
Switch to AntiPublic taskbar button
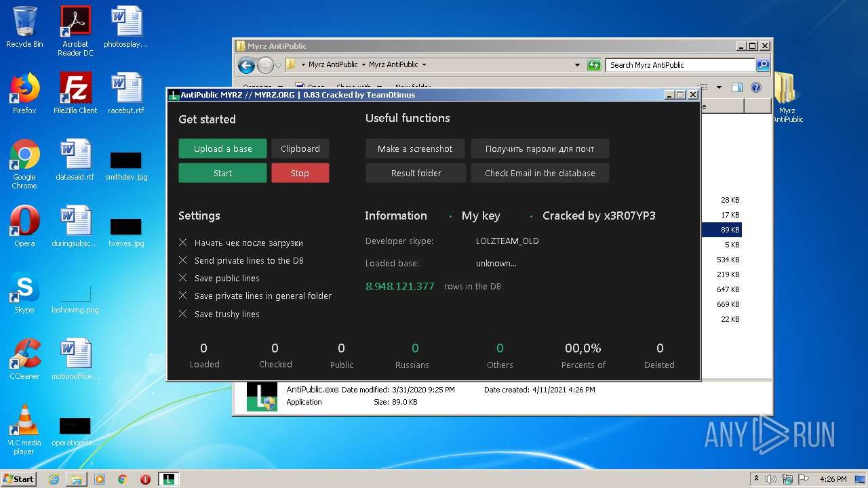click(x=169, y=479)
